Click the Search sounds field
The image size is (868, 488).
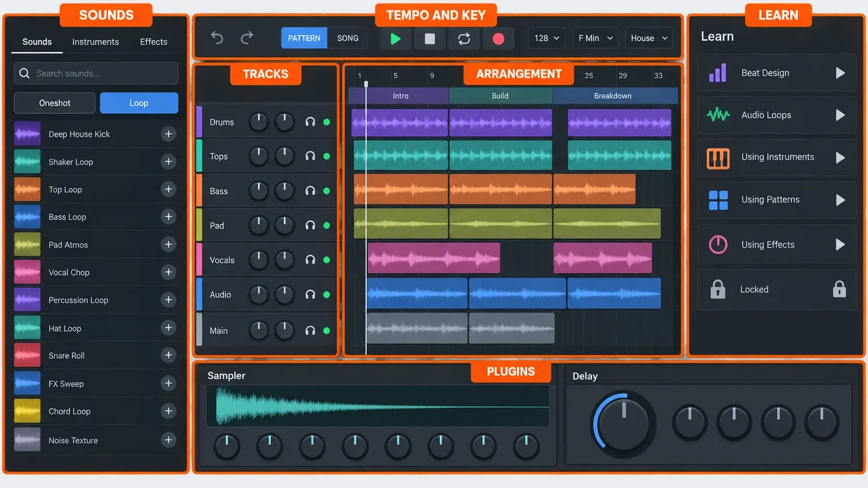96,73
